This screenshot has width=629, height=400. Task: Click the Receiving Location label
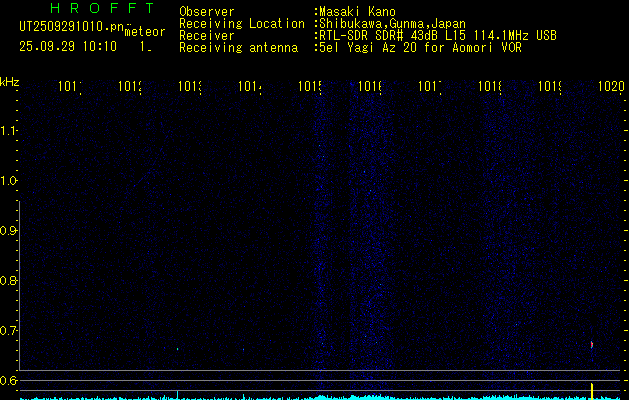[x=242, y=24]
